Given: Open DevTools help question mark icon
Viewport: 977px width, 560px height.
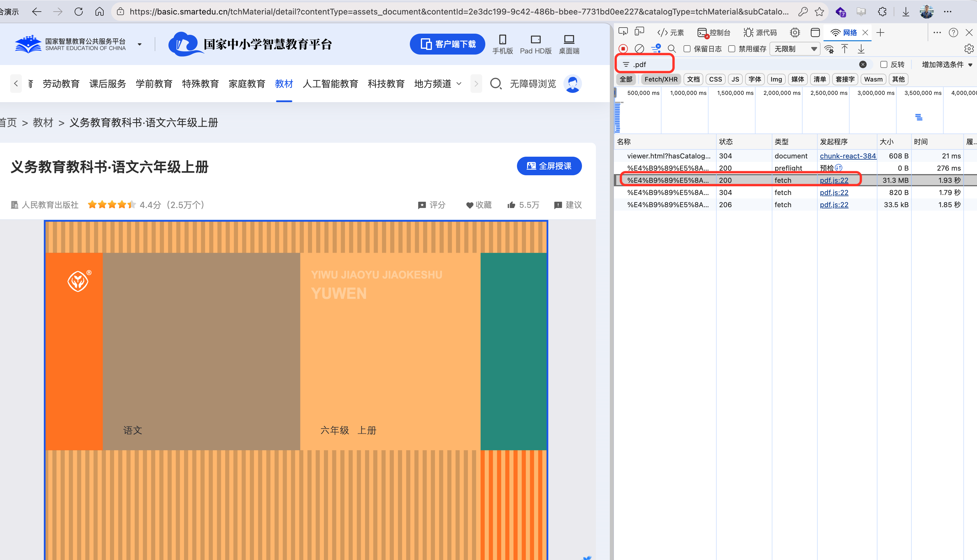Looking at the screenshot, I should pos(953,32).
